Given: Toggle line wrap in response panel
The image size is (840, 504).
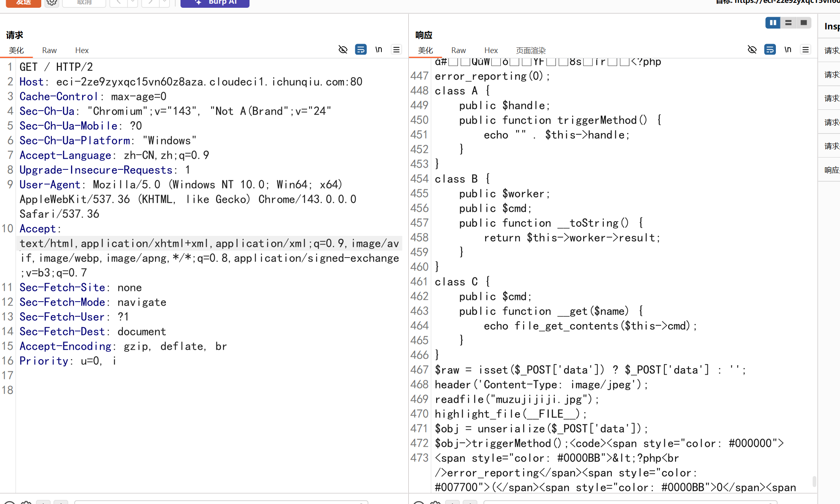Looking at the screenshot, I should click(770, 50).
